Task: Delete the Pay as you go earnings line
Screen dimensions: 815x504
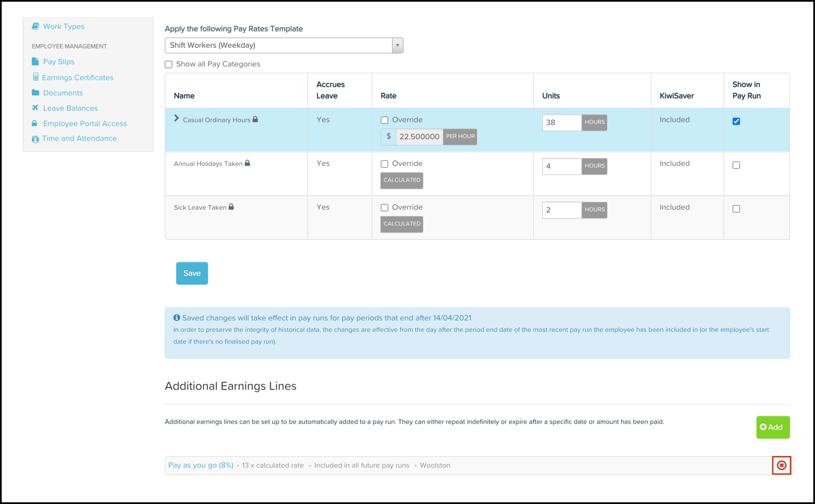Action: pyautogui.click(x=781, y=465)
